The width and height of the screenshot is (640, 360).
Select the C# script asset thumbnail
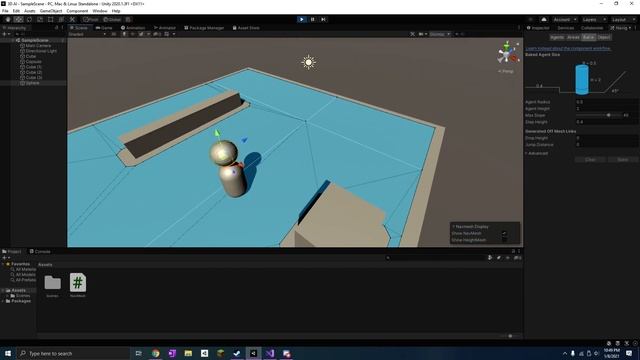[x=78, y=282]
